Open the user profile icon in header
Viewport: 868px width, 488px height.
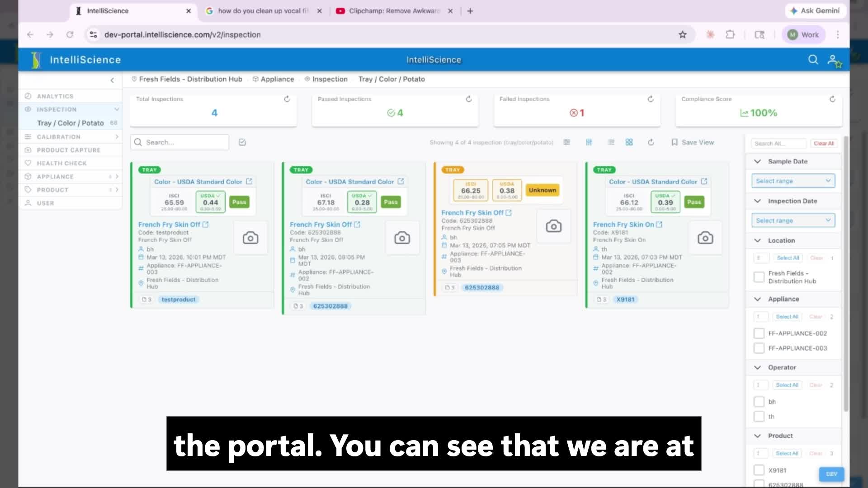coord(834,60)
